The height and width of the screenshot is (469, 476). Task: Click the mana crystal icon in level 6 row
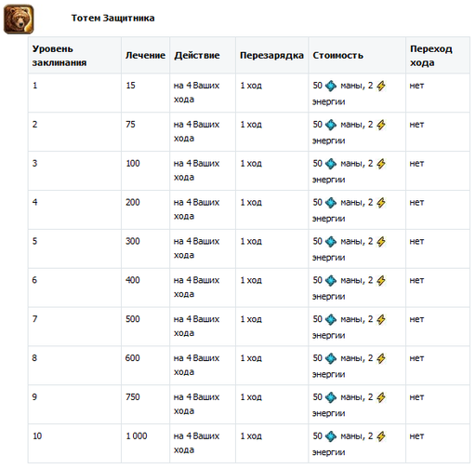(x=331, y=281)
